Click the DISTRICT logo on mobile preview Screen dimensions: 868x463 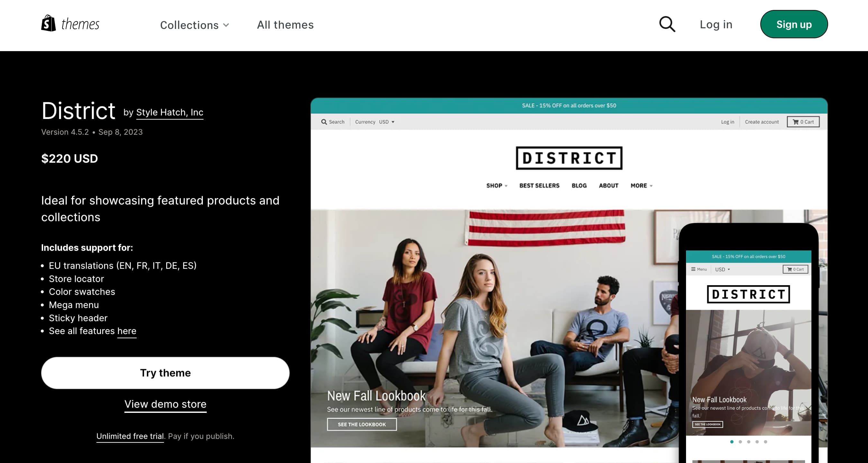click(748, 294)
